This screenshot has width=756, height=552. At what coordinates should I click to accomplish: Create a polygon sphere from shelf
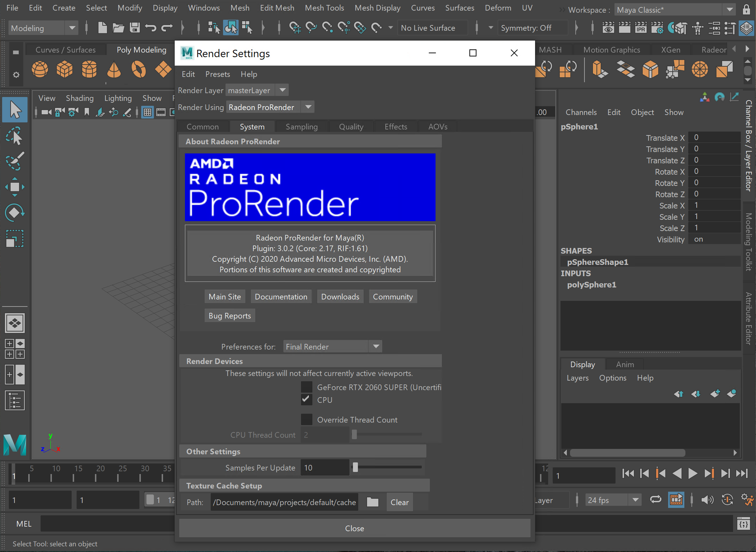[x=40, y=69]
